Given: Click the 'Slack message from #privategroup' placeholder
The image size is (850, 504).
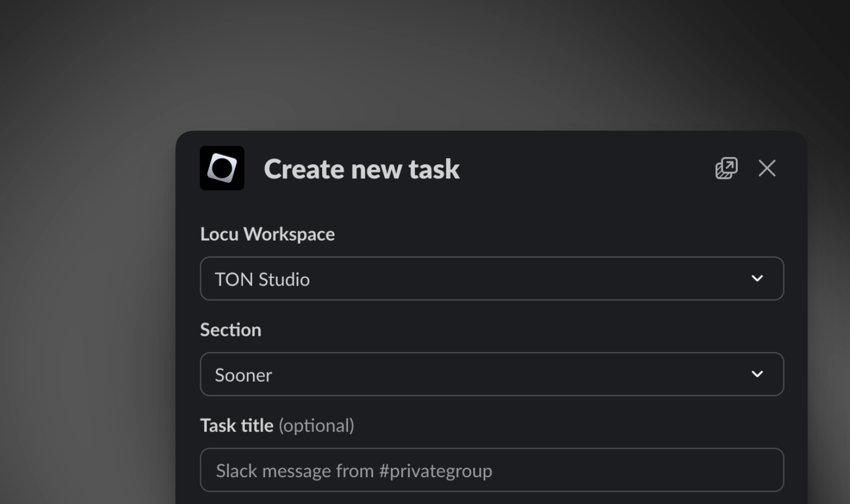Looking at the screenshot, I should (354, 471).
